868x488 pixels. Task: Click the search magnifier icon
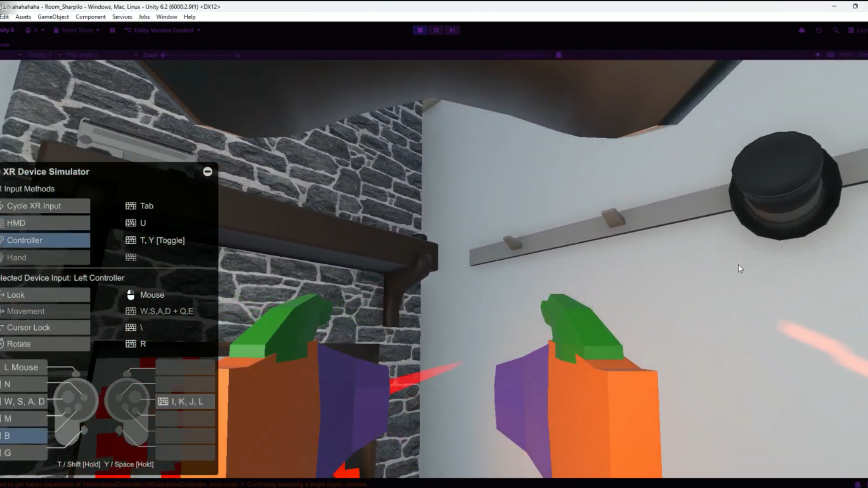pyautogui.click(x=835, y=30)
